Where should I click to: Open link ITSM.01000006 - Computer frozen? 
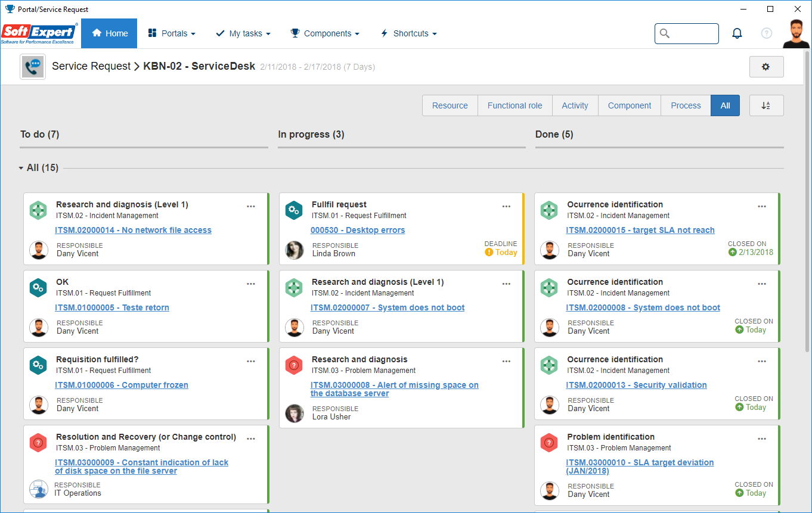[122, 385]
